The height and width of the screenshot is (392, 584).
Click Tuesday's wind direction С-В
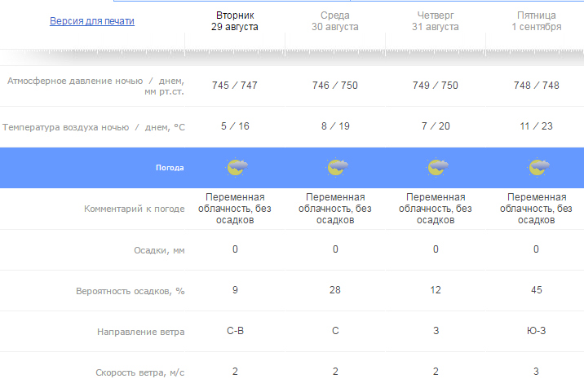pyautogui.click(x=235, y=332)
